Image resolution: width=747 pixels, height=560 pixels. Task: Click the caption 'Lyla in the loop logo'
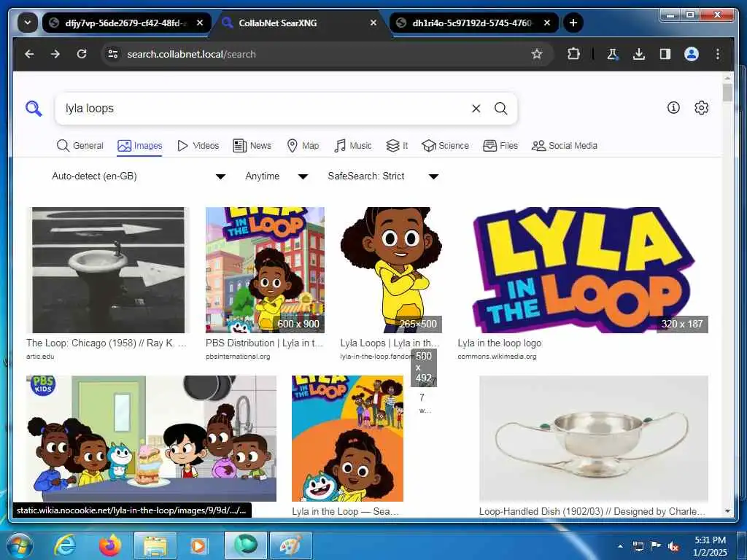(x=499, y=343)
